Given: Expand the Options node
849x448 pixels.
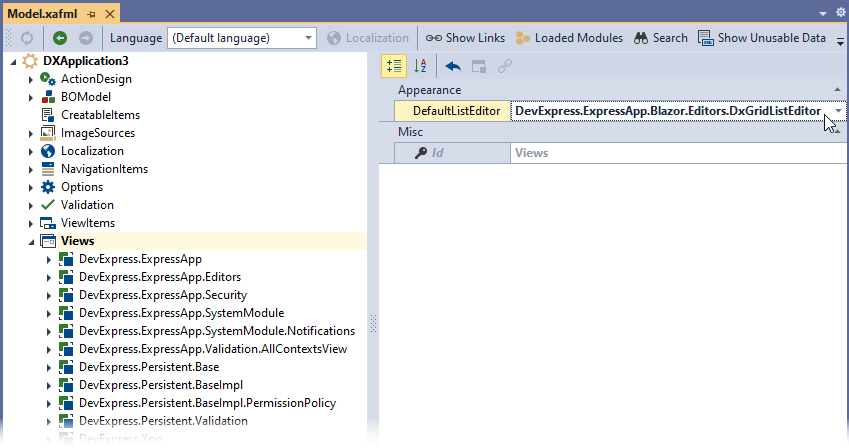Looking at the screenshot, I should (31, 187).
